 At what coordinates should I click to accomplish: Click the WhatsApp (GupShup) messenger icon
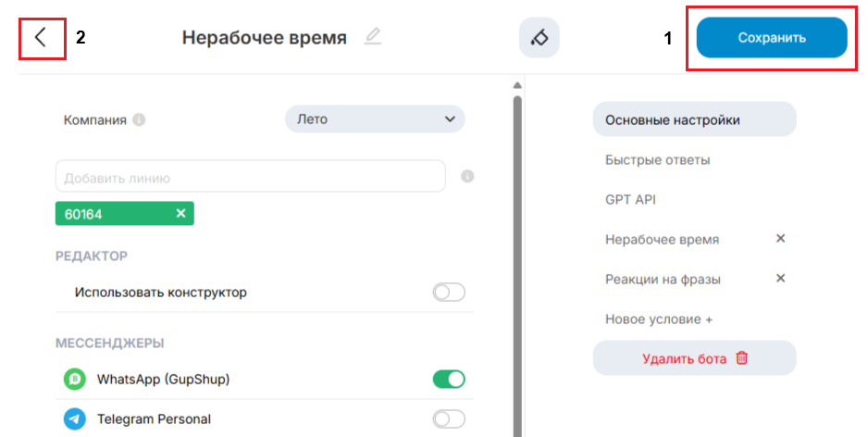coord(75,379)
